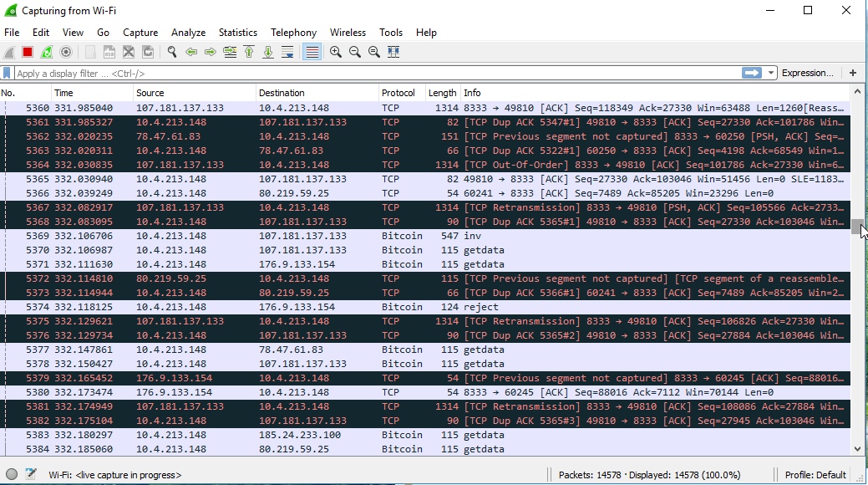The height and width of the screenshot is (485, 868).
Task: Select packet 5362 from 78.47.61.83
Action: coord(425,137)
